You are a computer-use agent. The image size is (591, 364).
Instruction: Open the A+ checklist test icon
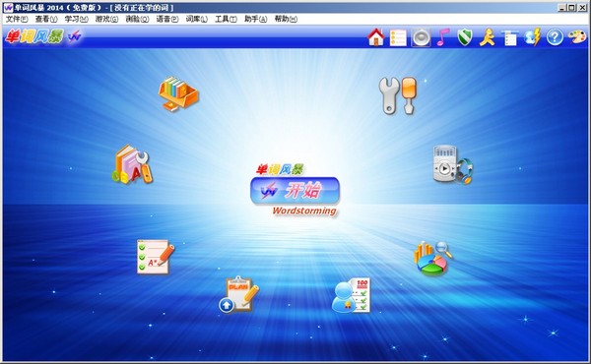coord(156,257)
